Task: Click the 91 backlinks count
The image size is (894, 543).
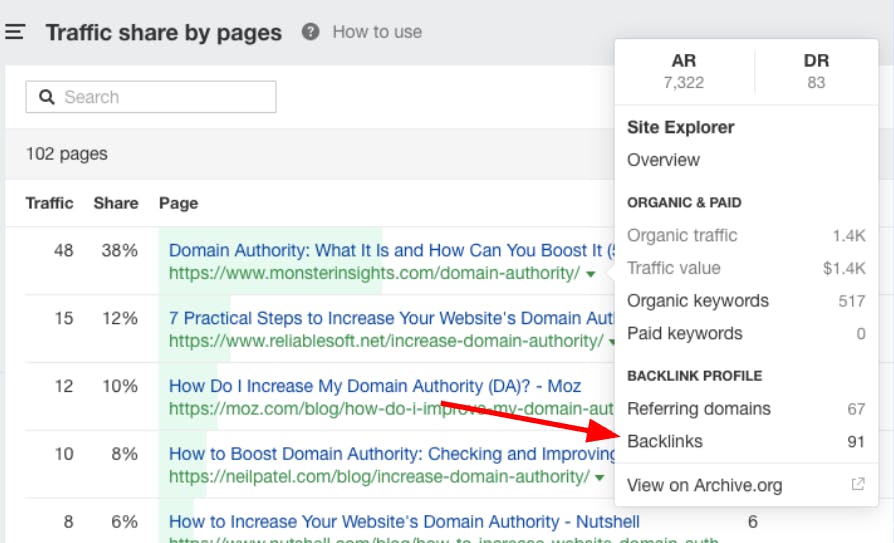Action: click(x=856, y=442)
